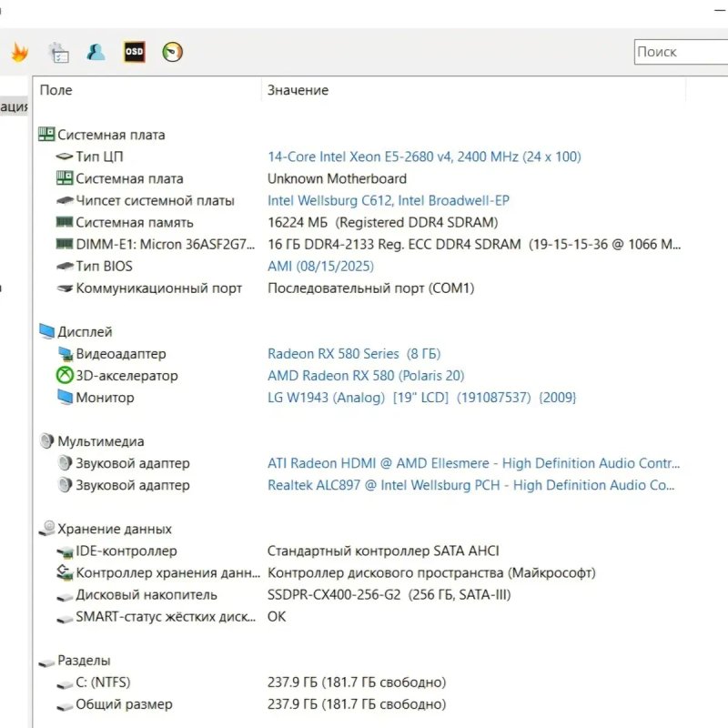Image resolution: width=728 pixels, height=728 pixels.
Task: Open the 'AMI (08/15/2025)' BIOS link
Action: [320, 266]
